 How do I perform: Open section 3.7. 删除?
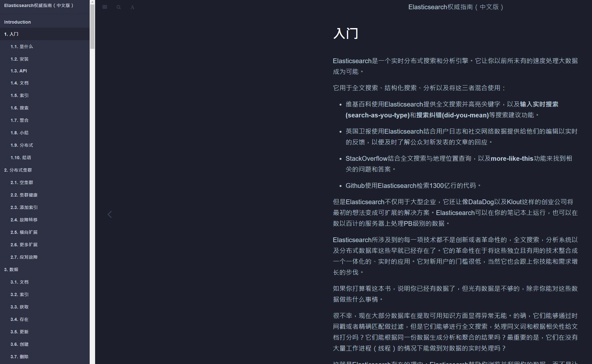[x=45, y=357]
